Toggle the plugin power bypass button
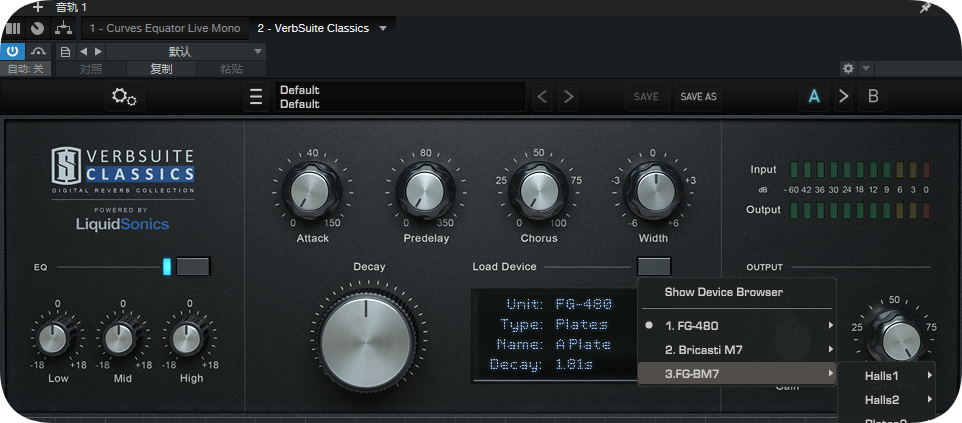This screenshot has height=423, width=962. 12,52
